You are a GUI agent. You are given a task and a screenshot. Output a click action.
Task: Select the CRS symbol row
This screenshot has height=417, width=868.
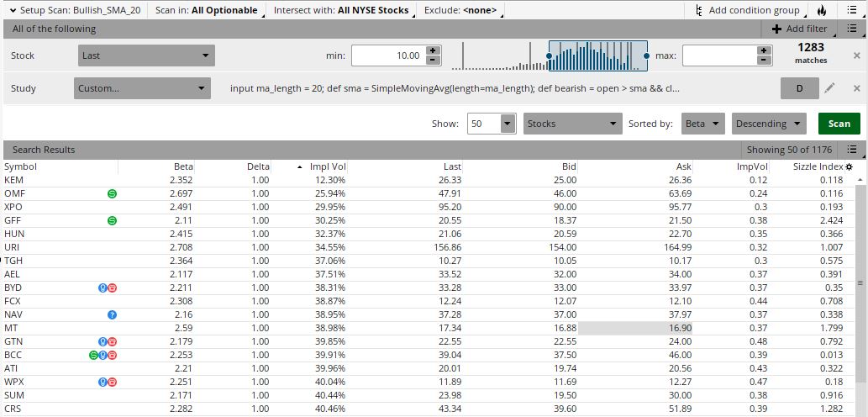click(x=429, y=409)
